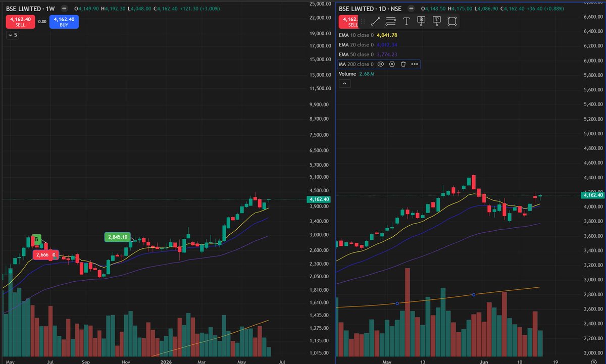This screenshot has height=364, width=606.
Task: Click the blue BUY 4,162.40 button
Action: 64,22
